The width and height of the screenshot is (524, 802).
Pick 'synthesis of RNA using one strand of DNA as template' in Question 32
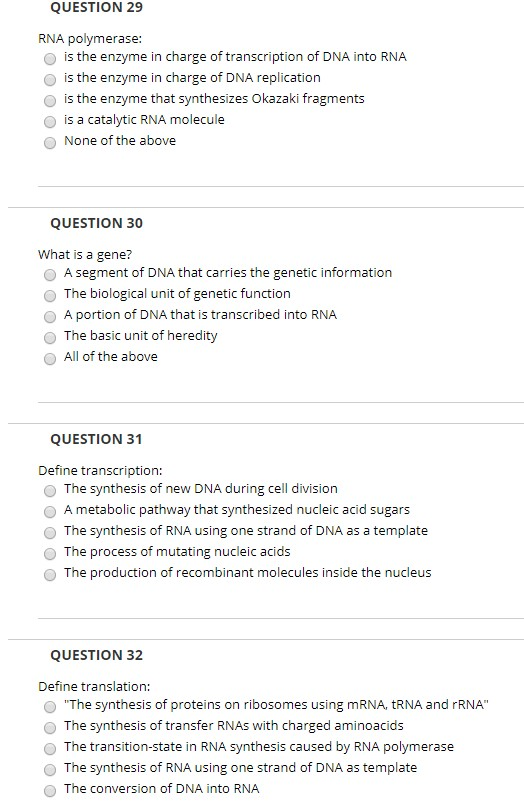click(50, 770)
